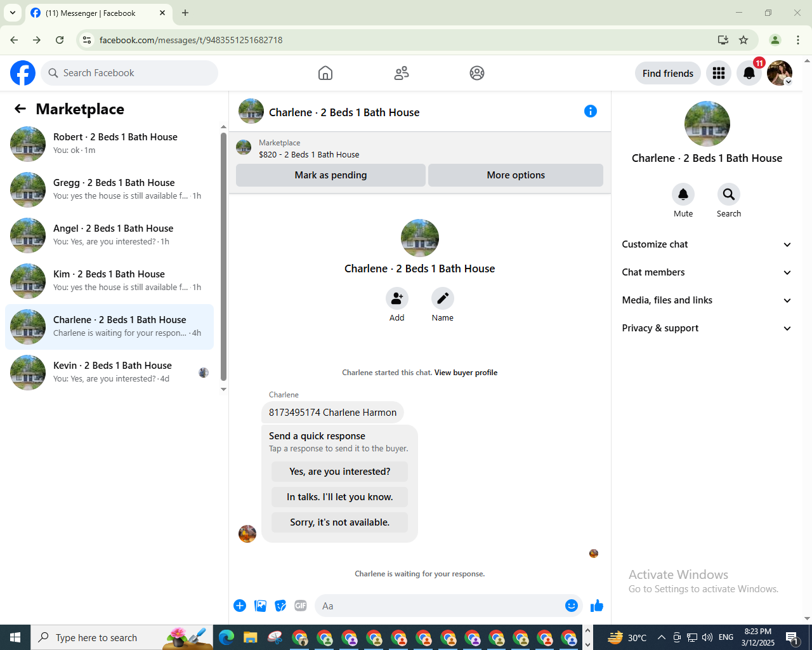Open Notifications bell with 11 badge

749,74
